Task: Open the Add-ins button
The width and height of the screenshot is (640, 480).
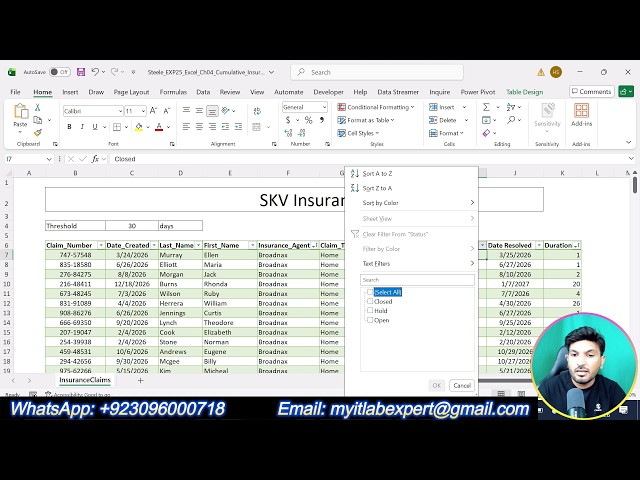Action: pyautogui.click(x=581, y=115)
